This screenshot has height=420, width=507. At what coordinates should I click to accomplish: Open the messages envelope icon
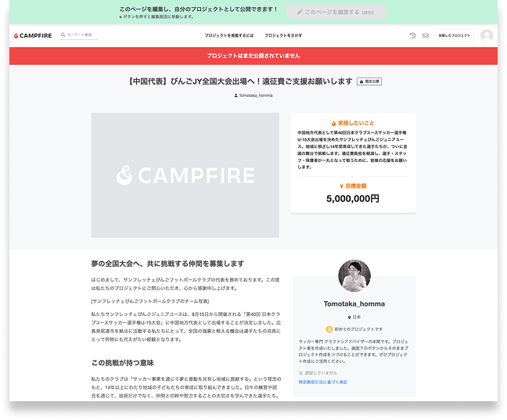426,35
